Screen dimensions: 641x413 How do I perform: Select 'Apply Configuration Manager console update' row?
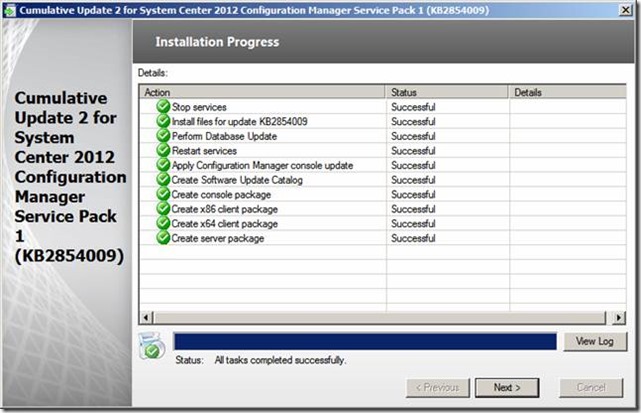[262, 166]
